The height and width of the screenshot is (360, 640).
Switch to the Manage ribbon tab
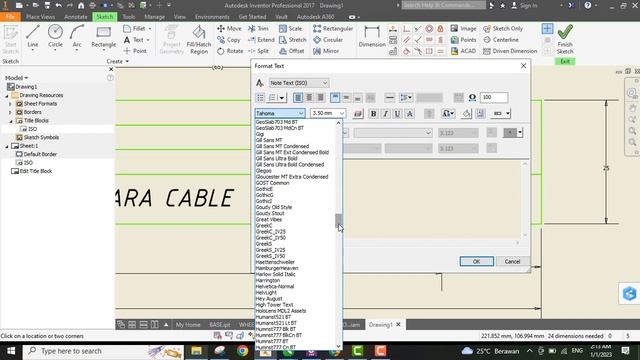[x=155, y=17]
